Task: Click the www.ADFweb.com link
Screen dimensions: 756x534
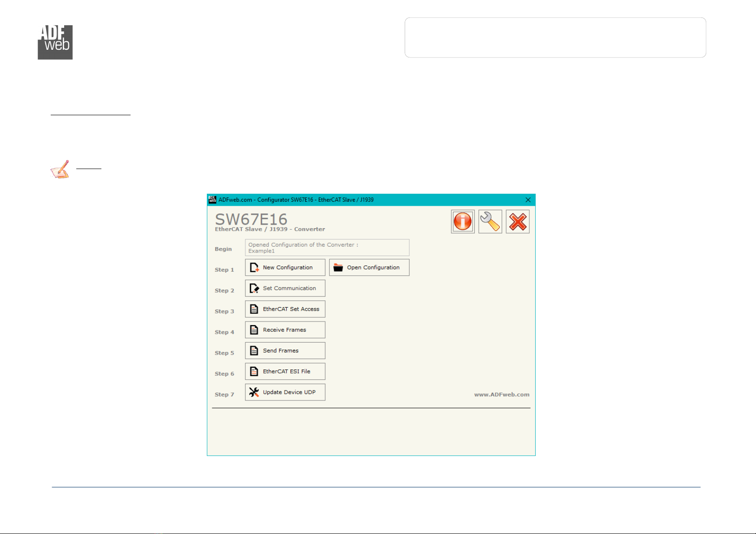Action: pyautogui.click(x=502, y=395)
